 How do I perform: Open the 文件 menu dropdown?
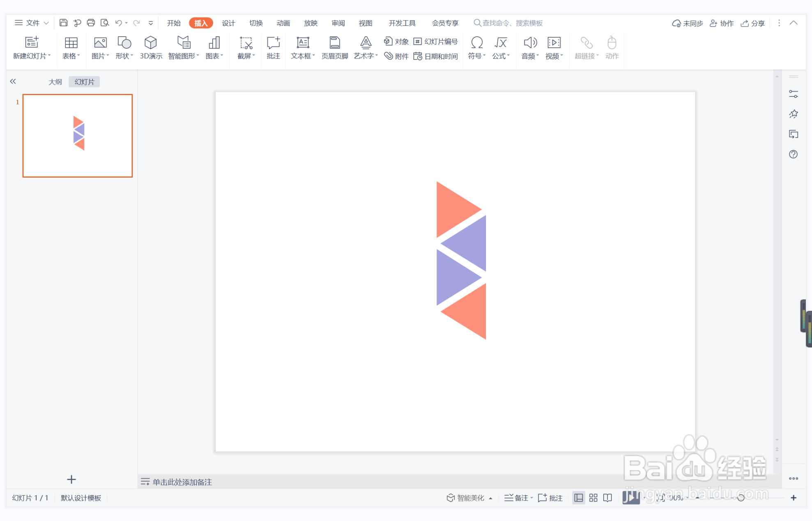point(32,23)
